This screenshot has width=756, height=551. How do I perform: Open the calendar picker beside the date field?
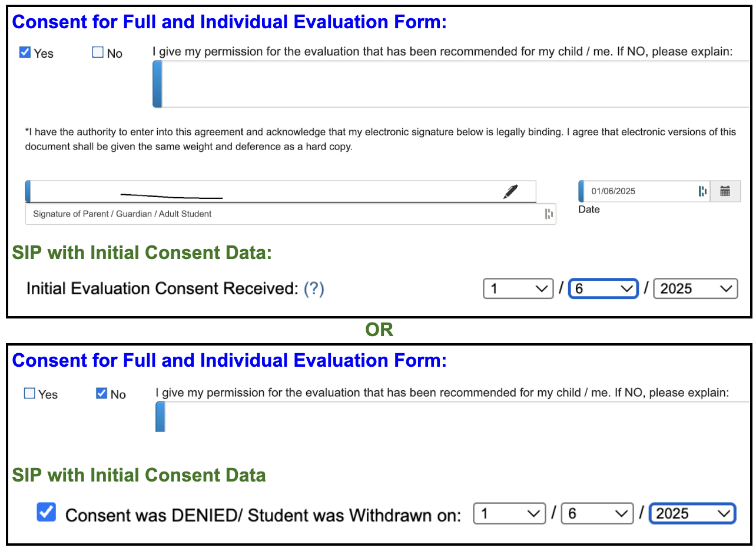726,191
